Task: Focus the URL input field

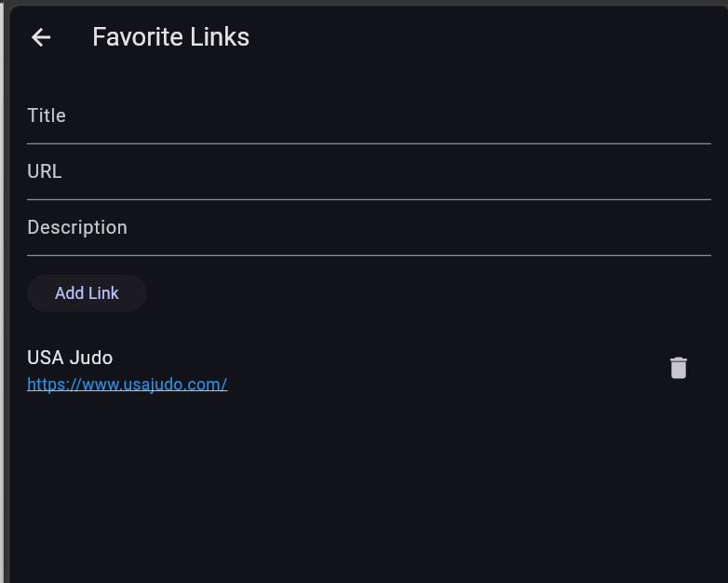Action: click(x=369, y=172)
